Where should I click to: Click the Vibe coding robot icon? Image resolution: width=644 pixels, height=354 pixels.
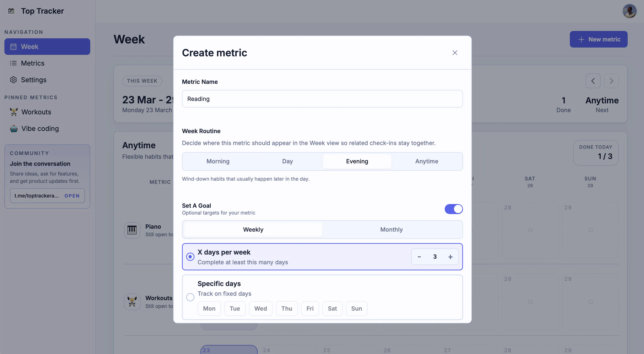[x=14, y=128]
